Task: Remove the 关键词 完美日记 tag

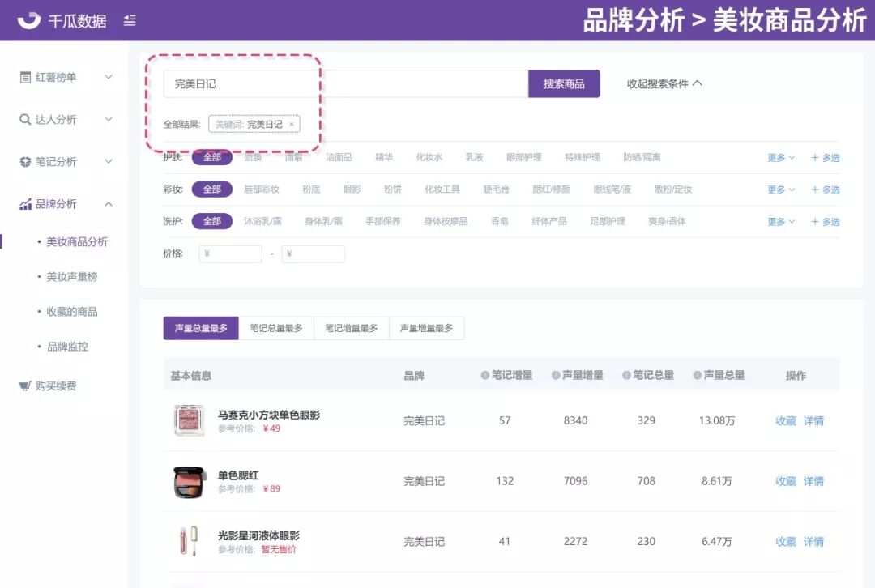Action: 292,124
